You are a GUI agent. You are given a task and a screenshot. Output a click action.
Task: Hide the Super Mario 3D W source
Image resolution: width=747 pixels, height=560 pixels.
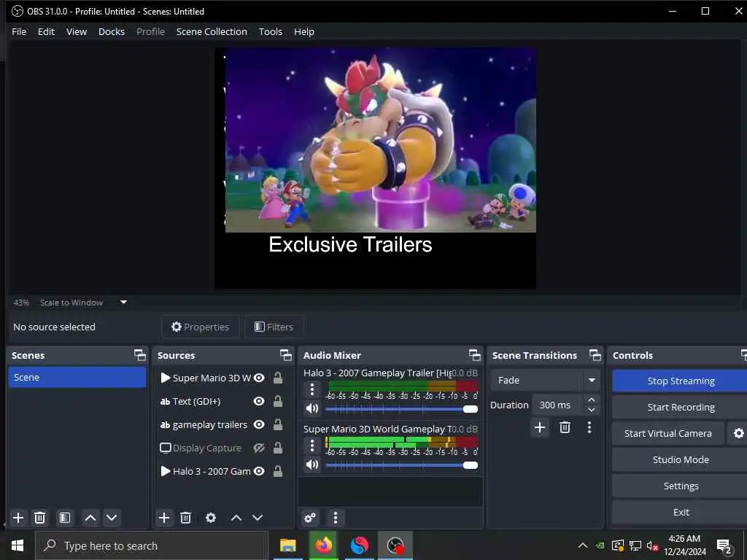259,378
